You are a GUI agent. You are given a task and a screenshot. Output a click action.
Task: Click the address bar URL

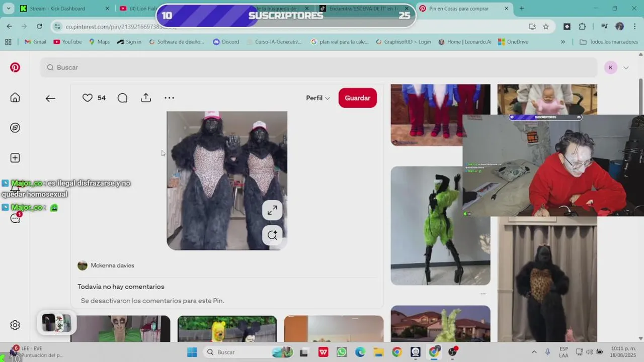pos(121,27)
